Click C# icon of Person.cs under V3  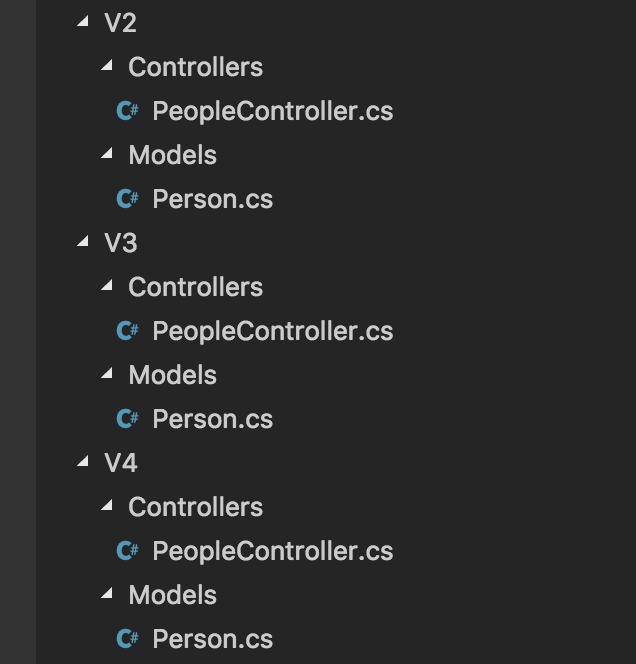(x=127, y=419)
